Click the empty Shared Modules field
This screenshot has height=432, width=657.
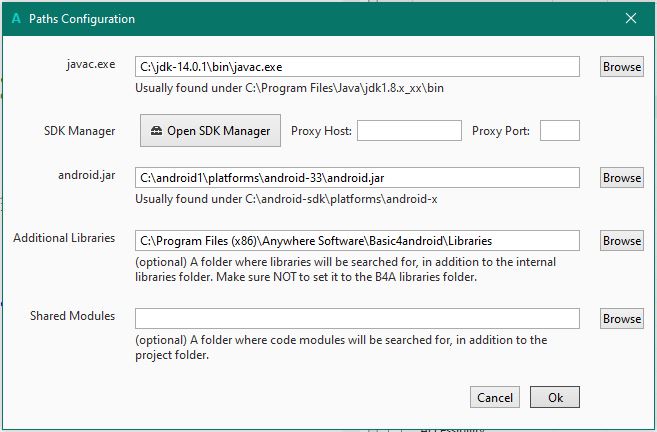pos(357,318)
